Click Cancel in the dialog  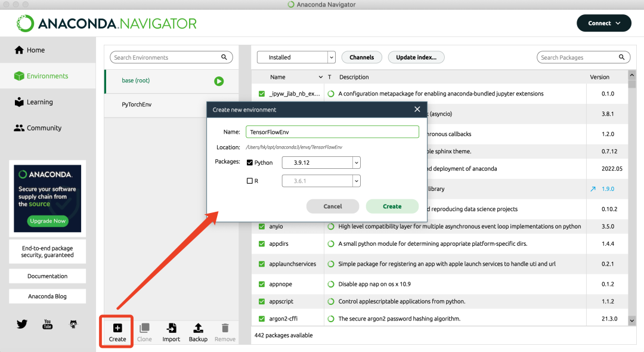[x=333, y=206]
